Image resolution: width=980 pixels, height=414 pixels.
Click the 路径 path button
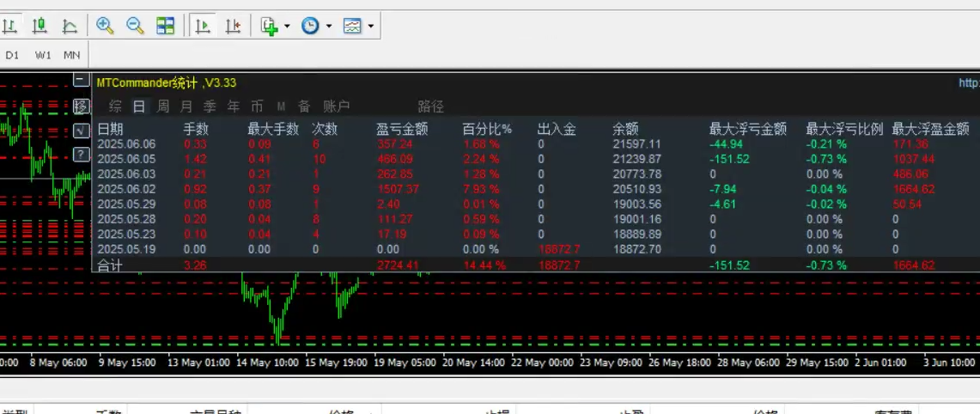(x=430, y=107)
